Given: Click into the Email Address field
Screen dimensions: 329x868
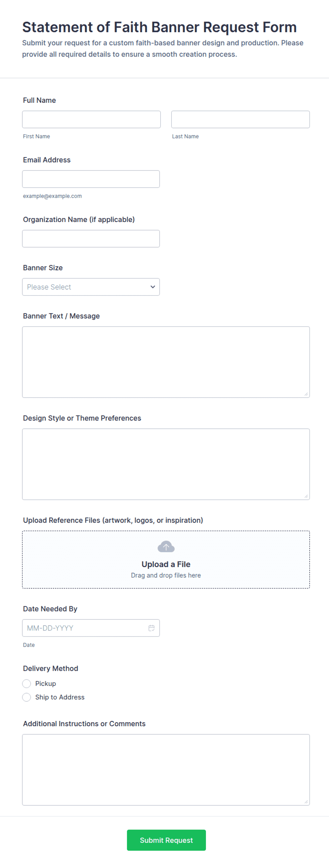Looking at the screenshot, I should (91, 179).
